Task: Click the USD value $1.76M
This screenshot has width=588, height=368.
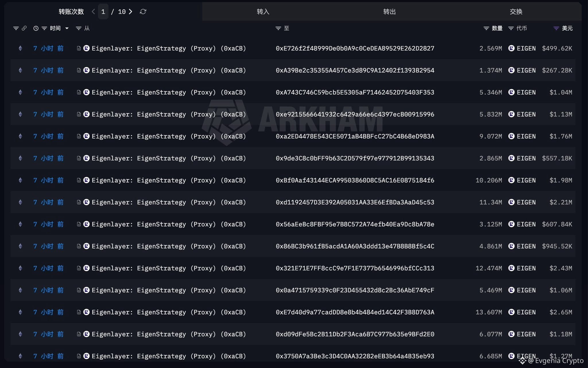Action: (561, 136)
